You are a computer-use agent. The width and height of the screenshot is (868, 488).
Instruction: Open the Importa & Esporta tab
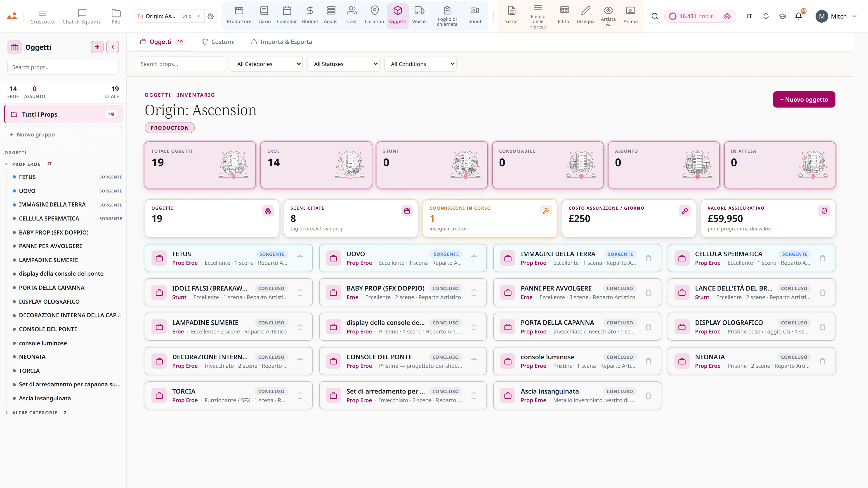pyautogui.click(x=282, y=42)
